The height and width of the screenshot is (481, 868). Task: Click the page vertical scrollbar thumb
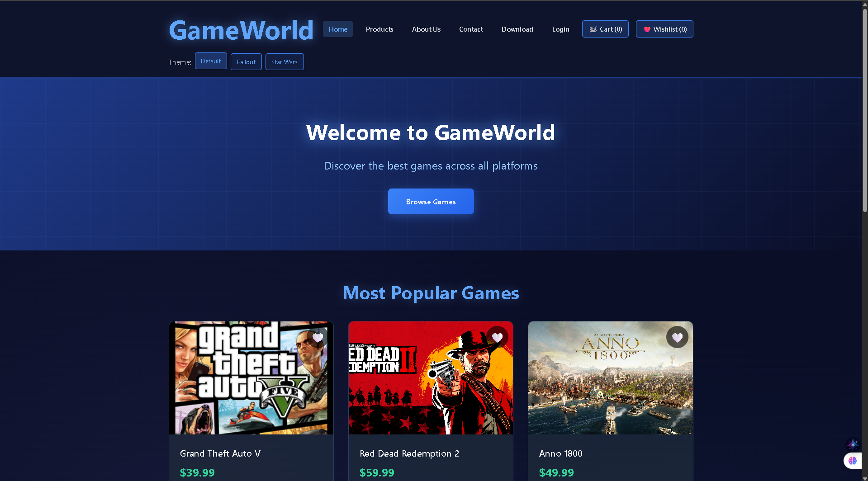coord(865,110)
